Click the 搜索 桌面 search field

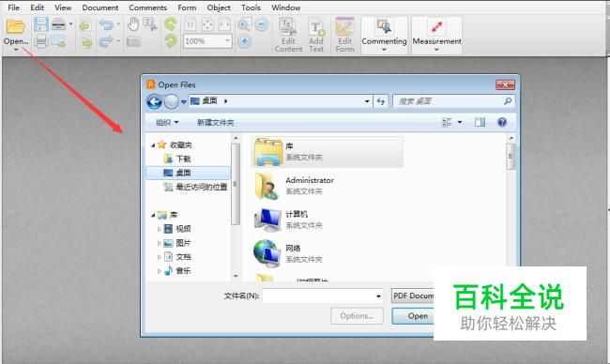point(453,101)
